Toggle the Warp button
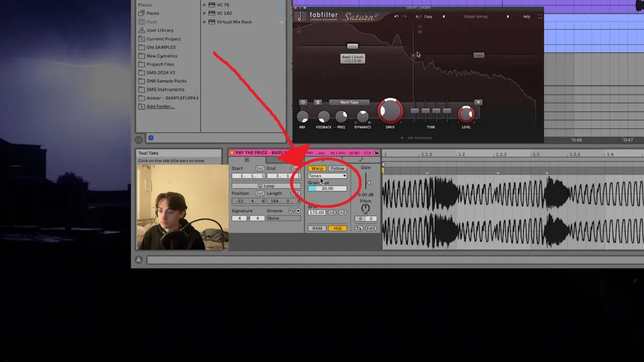 [317, 168]
